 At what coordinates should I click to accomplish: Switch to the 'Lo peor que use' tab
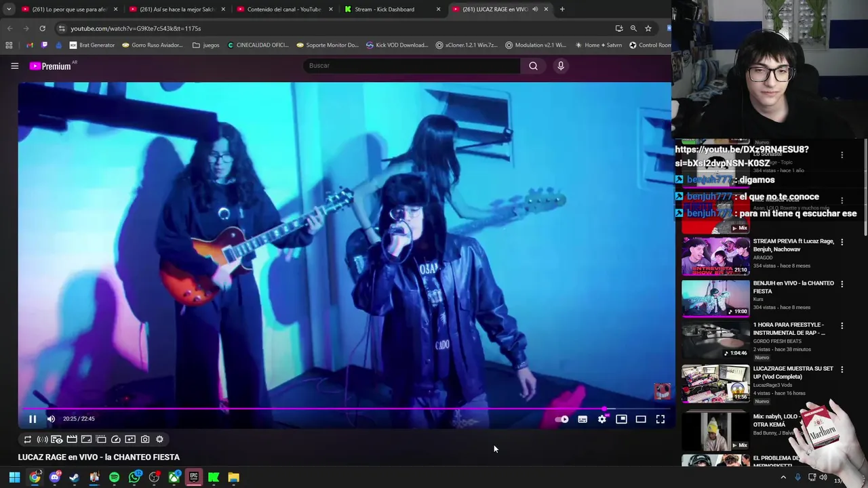[x=70, y=9]
